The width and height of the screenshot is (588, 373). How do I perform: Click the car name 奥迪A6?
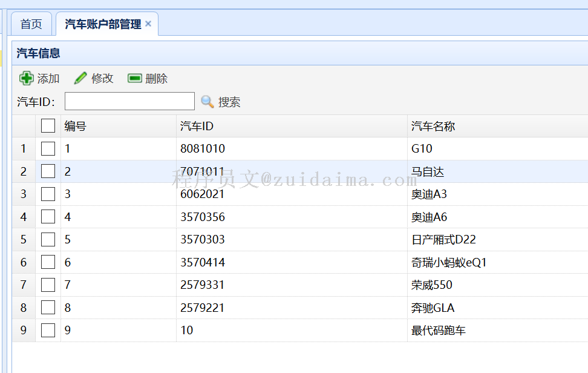430,217
